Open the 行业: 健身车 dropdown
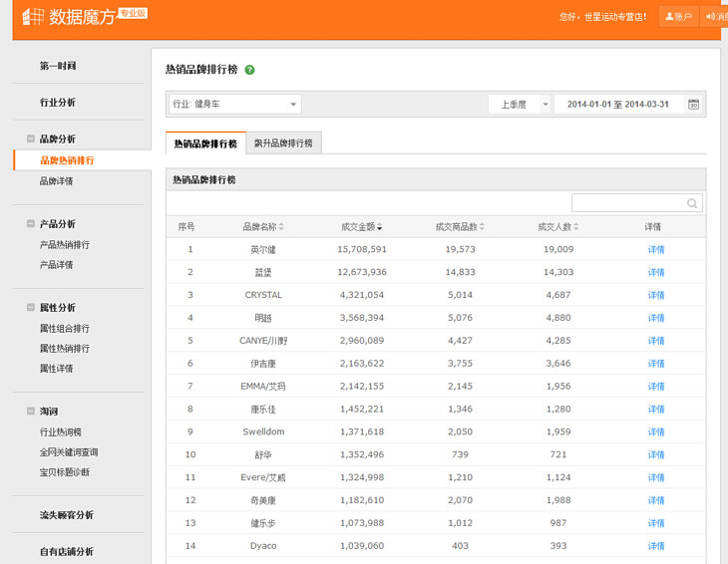Screen dimensions: 728x564 (235, 104)
